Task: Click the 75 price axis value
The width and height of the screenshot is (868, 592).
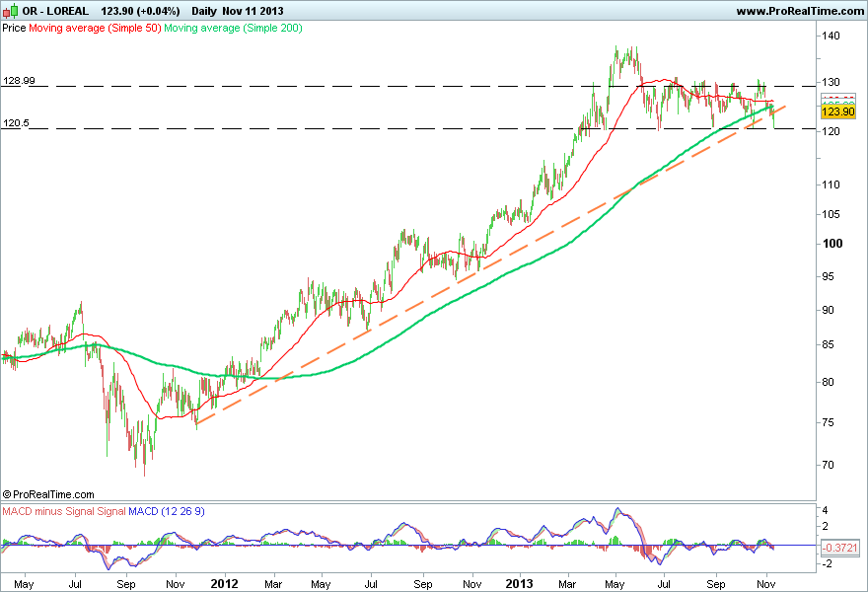Action: 828,422
